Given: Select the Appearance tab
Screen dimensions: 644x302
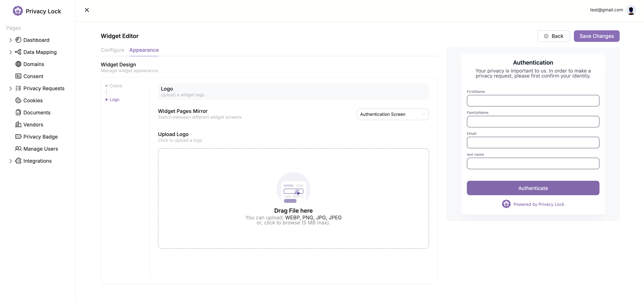Looking at the screenshot, I should (144, 50).
